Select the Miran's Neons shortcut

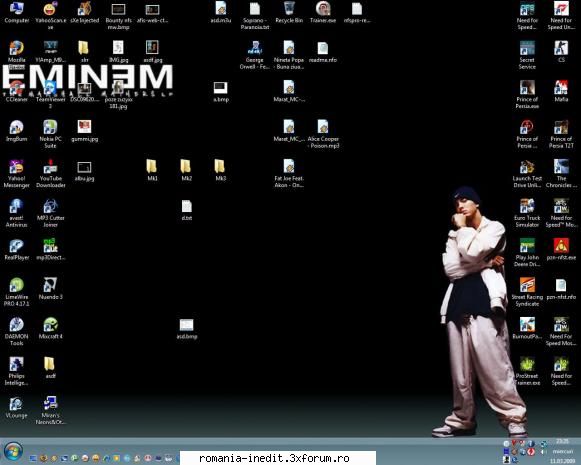click(50, 411)
